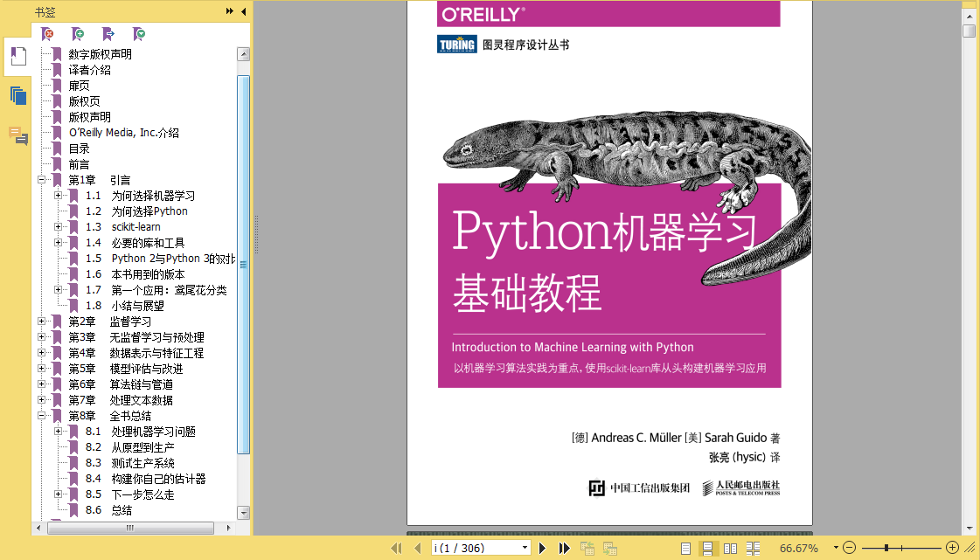Open bookmark 译者介绍
Image resolution: width=980 pixels, height=560 pixels.
[89, 70]
